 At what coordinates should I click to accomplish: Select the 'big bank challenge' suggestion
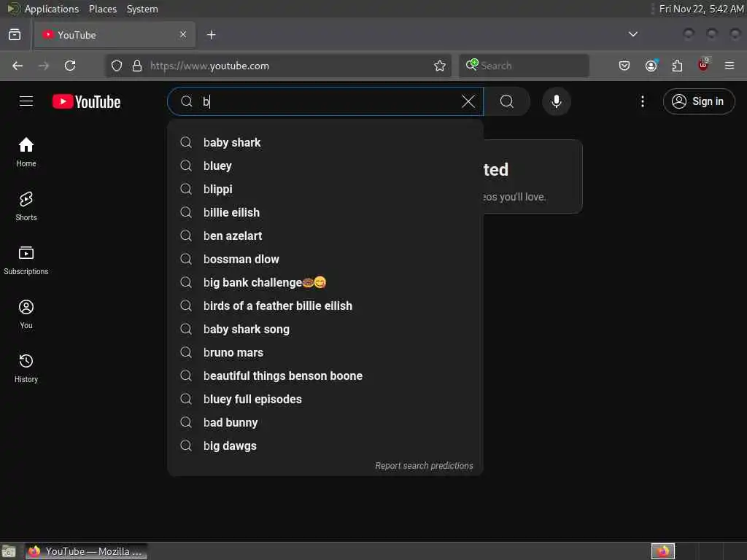click(x=325, y=282)
